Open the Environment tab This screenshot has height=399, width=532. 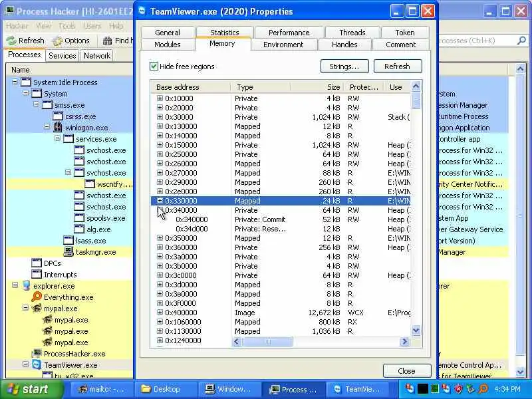283,45
